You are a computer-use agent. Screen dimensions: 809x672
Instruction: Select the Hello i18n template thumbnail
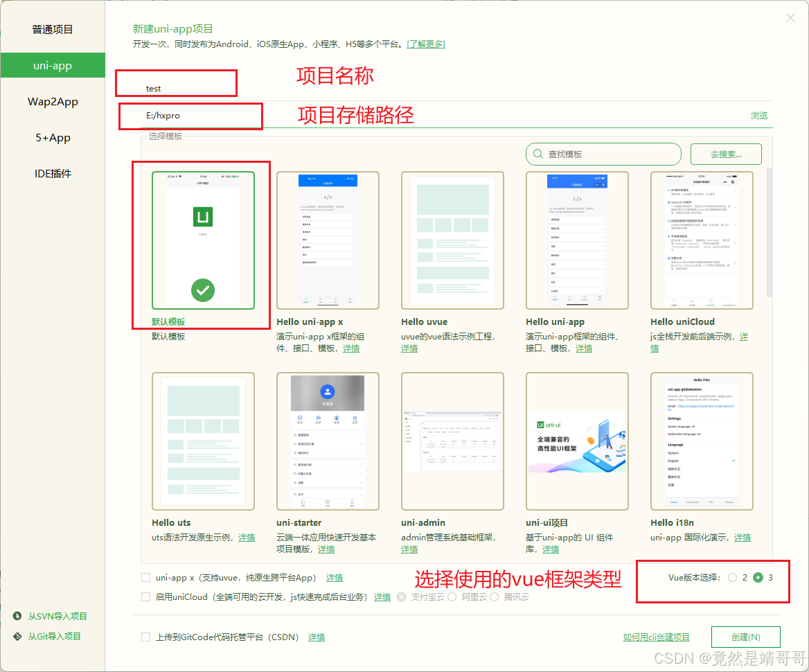[x=702, y=440]
